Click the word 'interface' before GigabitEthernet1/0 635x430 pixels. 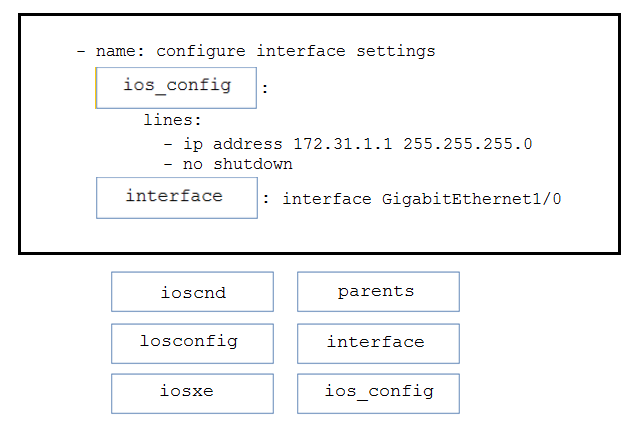(327, 199)
